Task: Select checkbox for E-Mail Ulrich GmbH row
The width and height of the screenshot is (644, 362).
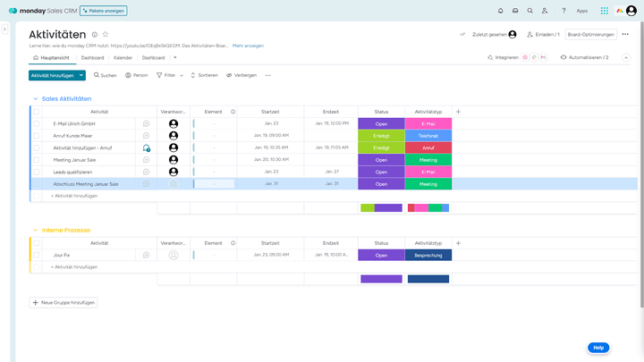Action: click(x=37, y=123)
